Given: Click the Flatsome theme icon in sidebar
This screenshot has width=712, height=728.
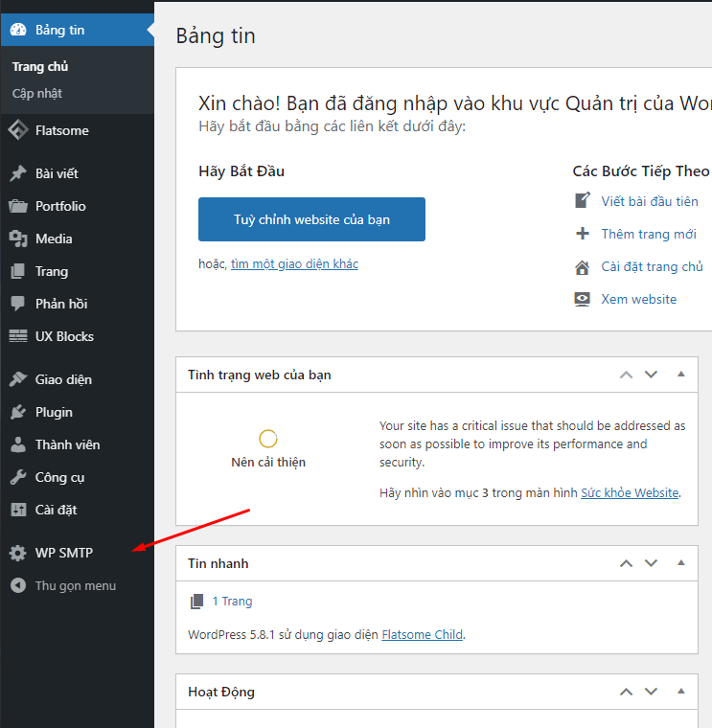Looking at the screenshot, I should pos(17,130).
